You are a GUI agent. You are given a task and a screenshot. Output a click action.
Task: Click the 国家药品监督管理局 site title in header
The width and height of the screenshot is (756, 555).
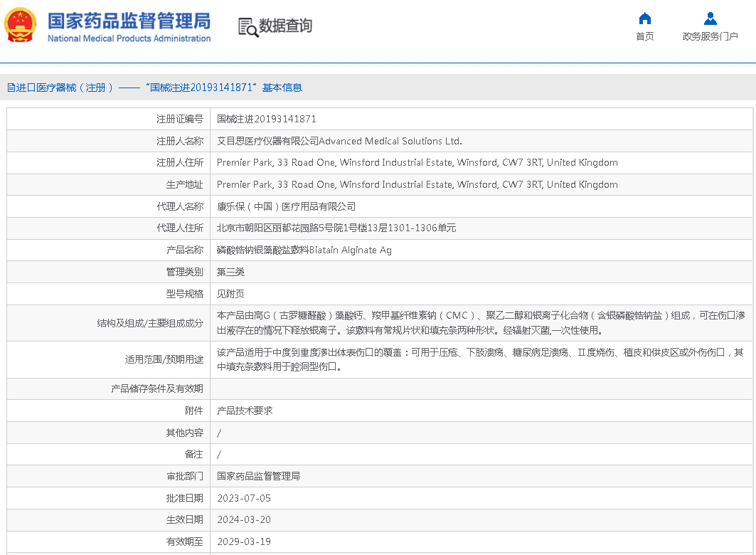tap(129, 21)
